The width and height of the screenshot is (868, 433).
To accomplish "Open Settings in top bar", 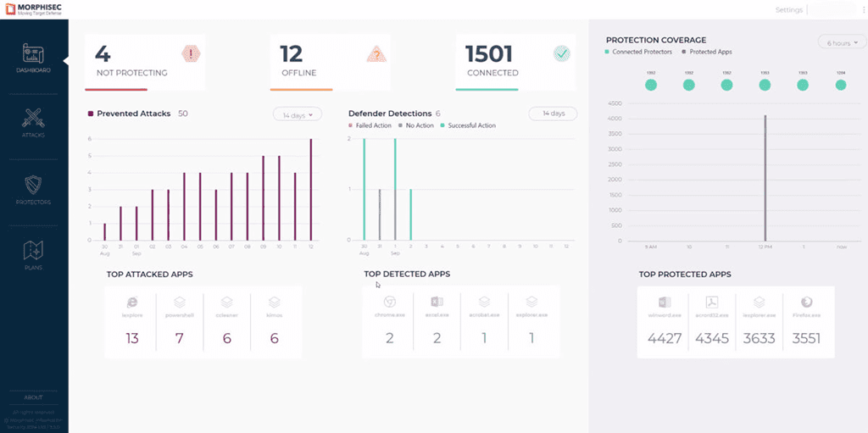I will tap(789, 10).
